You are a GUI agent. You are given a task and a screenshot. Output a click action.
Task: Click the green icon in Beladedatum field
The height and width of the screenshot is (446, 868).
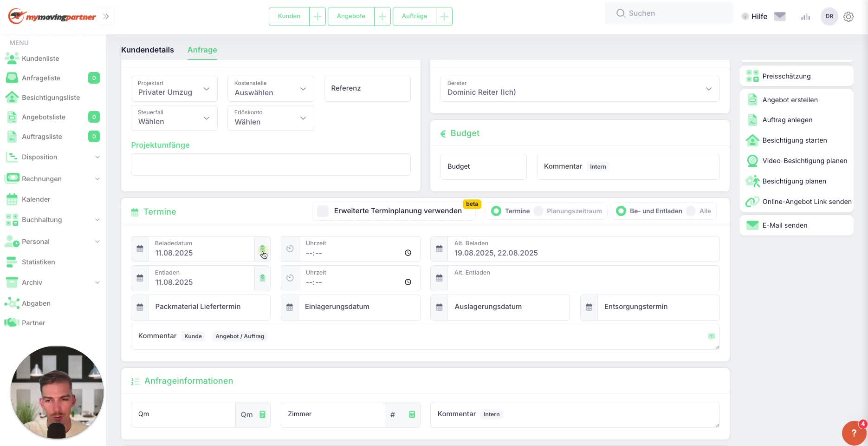coord(262,249)
